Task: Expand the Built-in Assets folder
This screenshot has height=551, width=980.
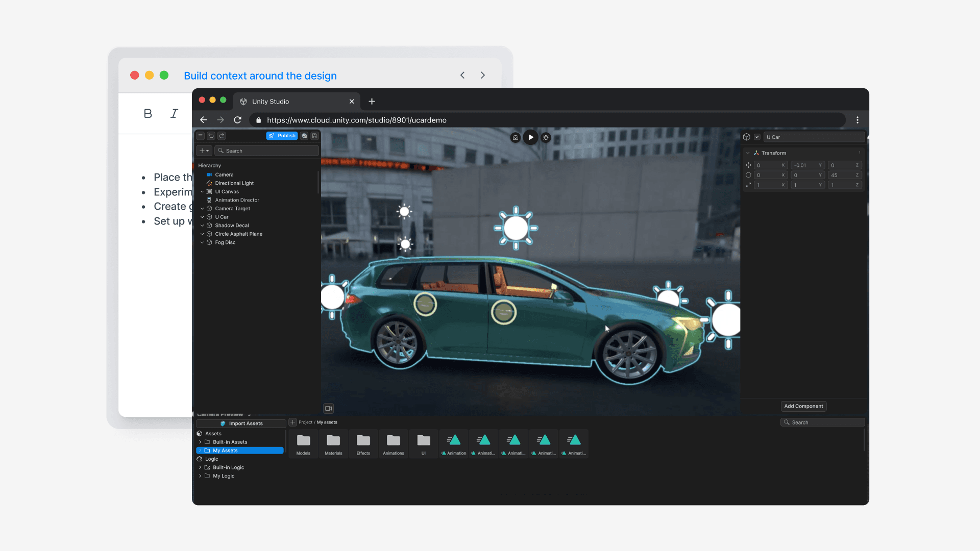Action: pos(200,442)
